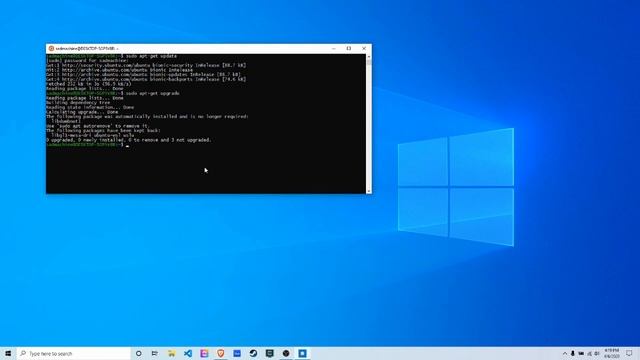Click the terminal scrollbar down arrow
Viewport: 640px width, 360px height.
coord(369,191)
